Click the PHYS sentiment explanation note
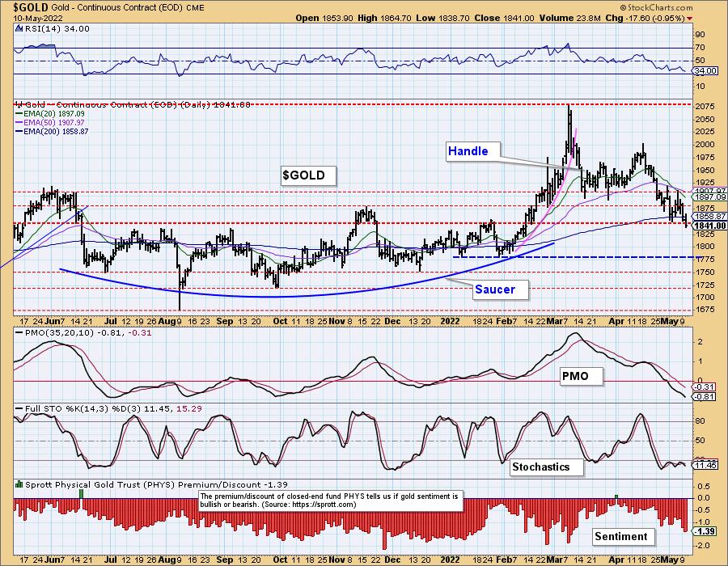 pos(331,501)
